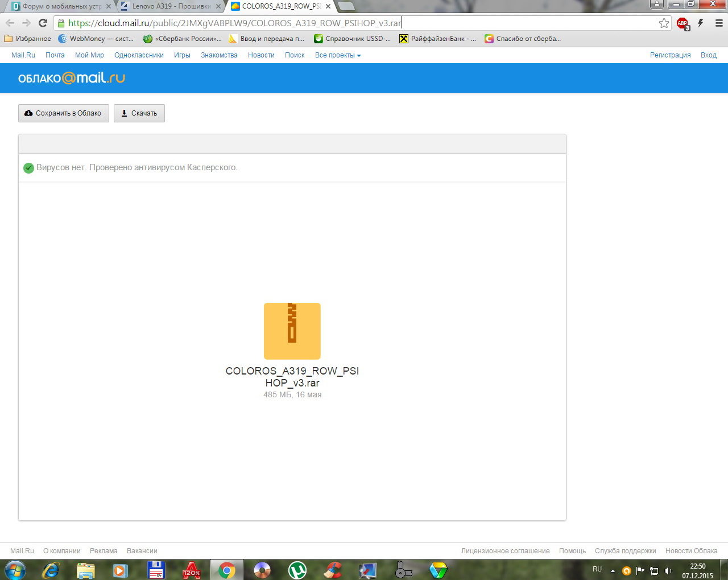Show hidden system tray icons
This screenshot has height=580, width=728.
click(x=613, y=571)
